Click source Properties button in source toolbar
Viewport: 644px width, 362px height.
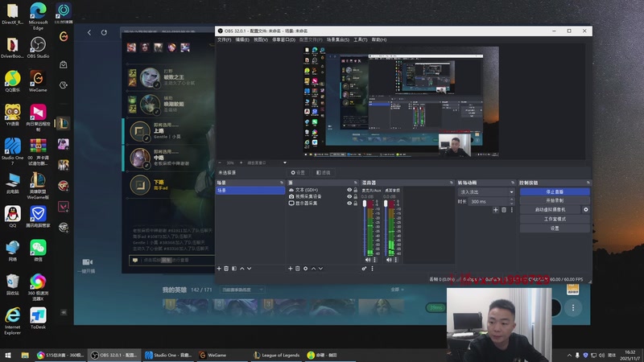click(298, 173)
